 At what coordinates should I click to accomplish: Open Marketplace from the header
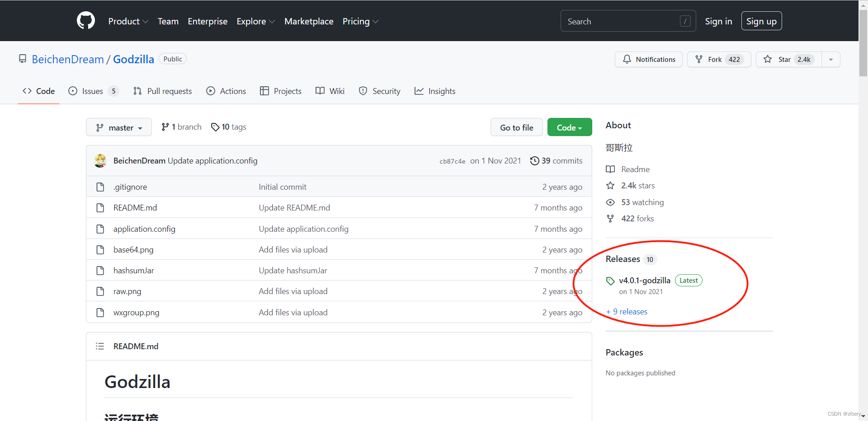click(309, 21)
